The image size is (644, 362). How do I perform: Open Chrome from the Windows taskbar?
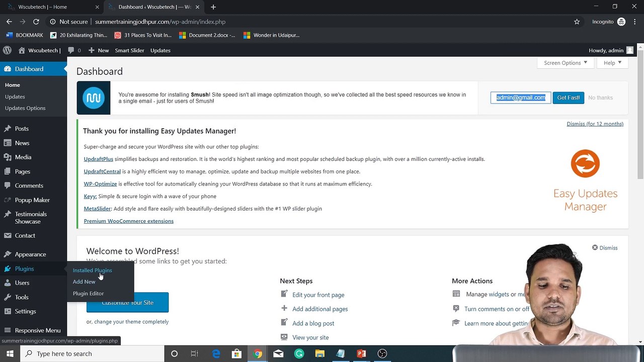258,354
